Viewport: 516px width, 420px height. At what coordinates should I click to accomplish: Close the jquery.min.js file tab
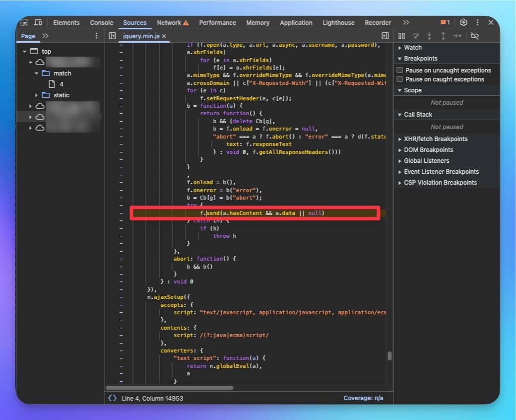click(164, 36)
